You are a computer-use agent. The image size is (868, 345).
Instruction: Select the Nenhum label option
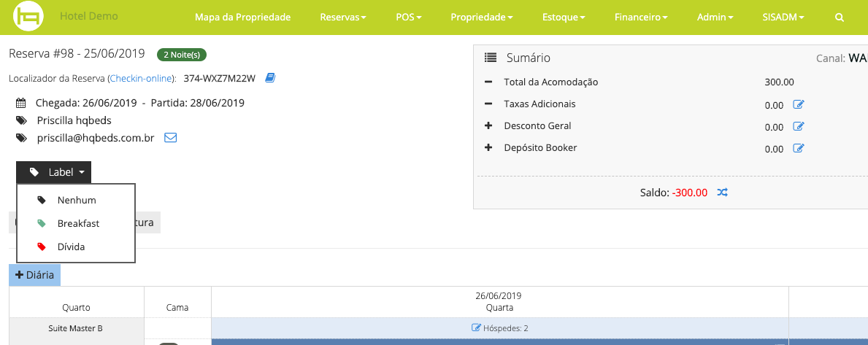click(x=76, y=200)
